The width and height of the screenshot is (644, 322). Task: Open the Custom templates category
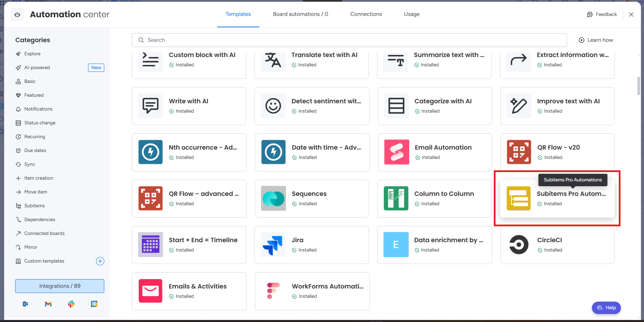[44, 261]
